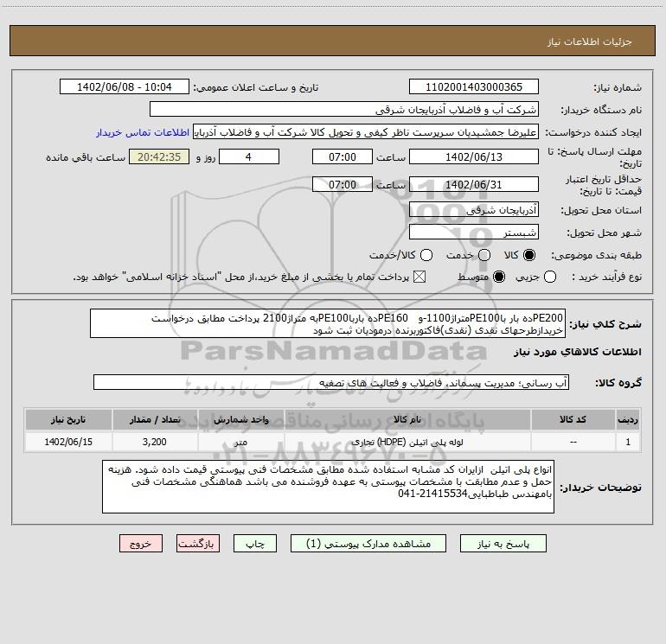Click the remaining time field 20:42:35

[159, 156]
